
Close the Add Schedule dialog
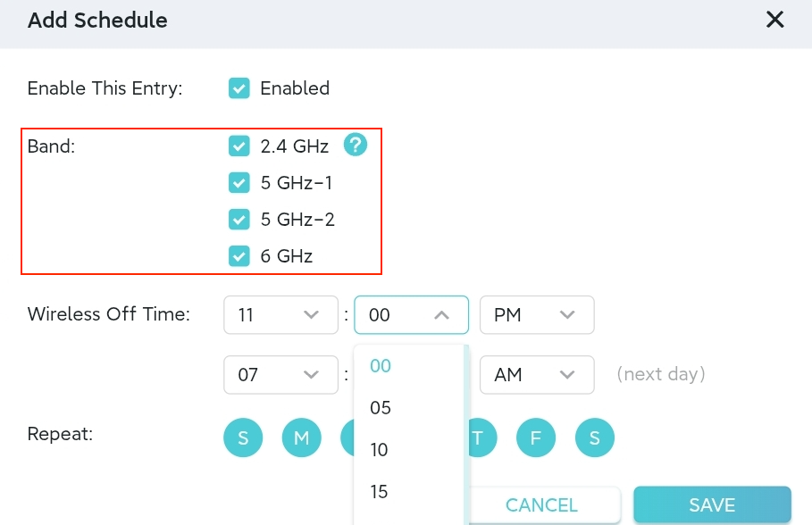(774, 20)
